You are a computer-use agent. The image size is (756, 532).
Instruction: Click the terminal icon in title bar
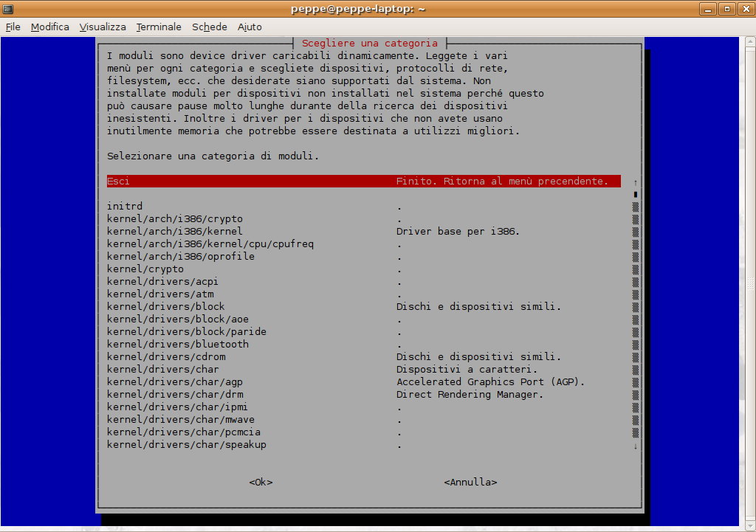(x=8, y=9)
